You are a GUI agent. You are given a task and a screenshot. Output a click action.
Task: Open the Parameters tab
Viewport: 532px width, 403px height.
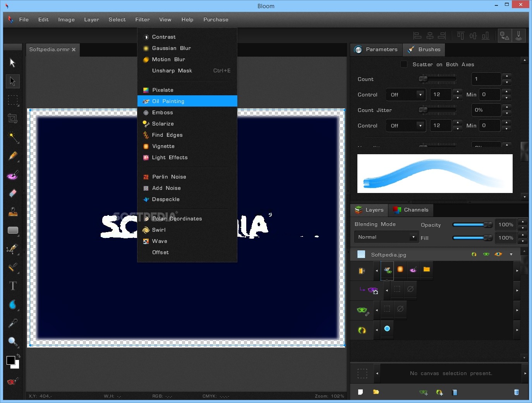coord(376,50)
